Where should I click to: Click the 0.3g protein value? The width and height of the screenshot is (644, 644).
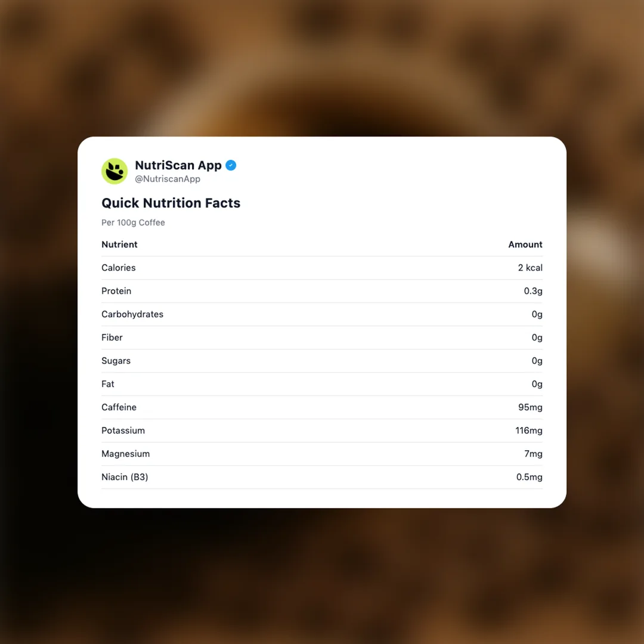[x=533, y=291]
